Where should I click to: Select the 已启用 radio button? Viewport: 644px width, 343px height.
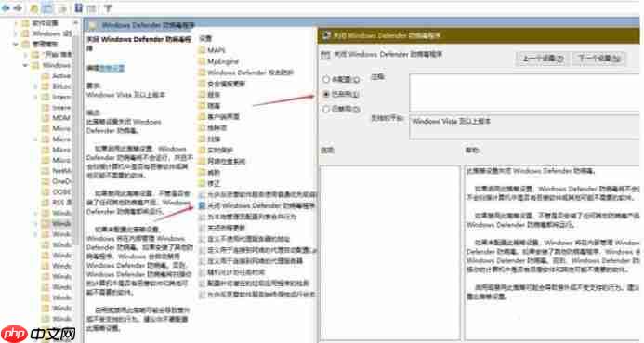326,94
